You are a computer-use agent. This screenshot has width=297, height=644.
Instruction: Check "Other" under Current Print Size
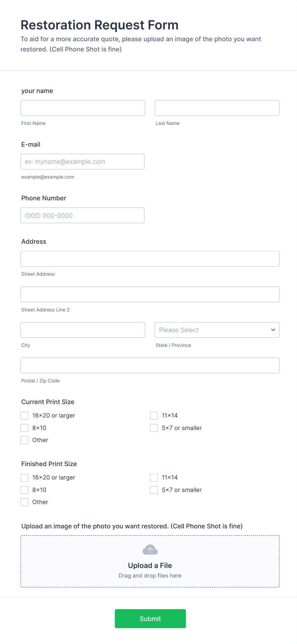coord(24,440)
